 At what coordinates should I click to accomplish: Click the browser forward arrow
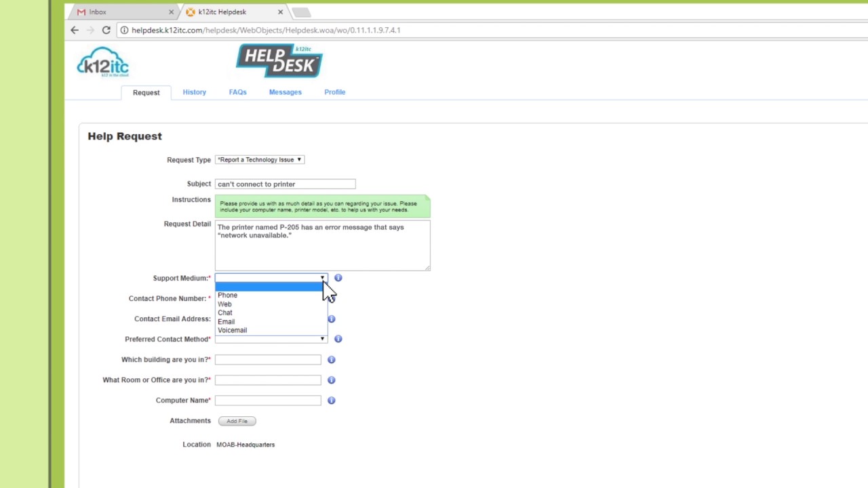tap(90, 30)
